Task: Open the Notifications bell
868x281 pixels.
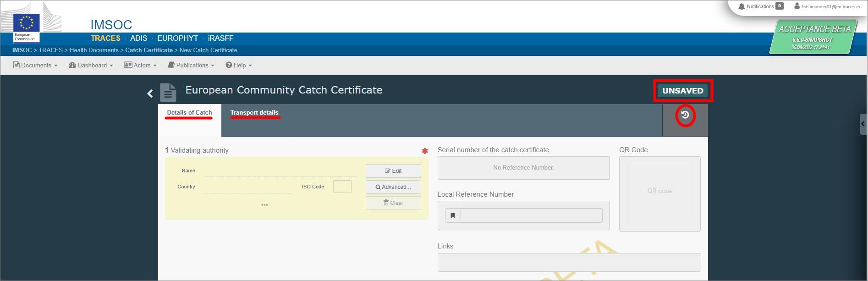Action: [742, 6]
